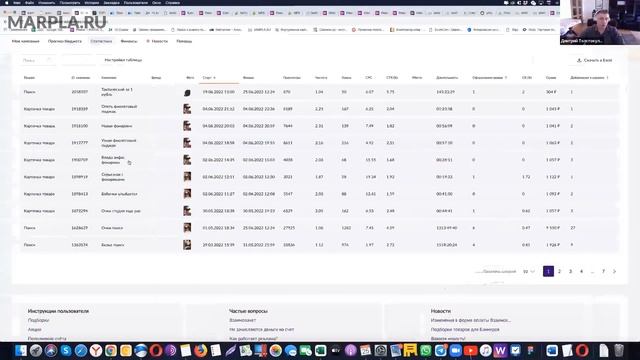Open the Подборки link under Инструкции пользователя

point(38,320)
